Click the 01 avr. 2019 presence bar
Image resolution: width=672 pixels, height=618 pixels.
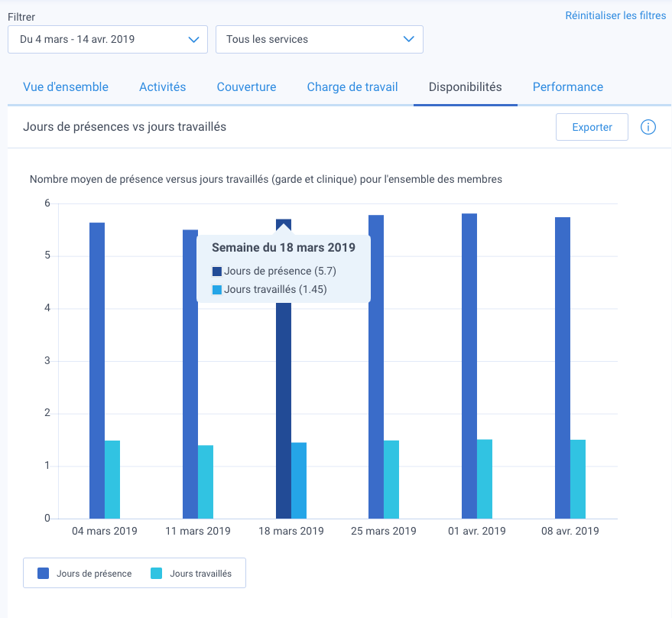469,366
